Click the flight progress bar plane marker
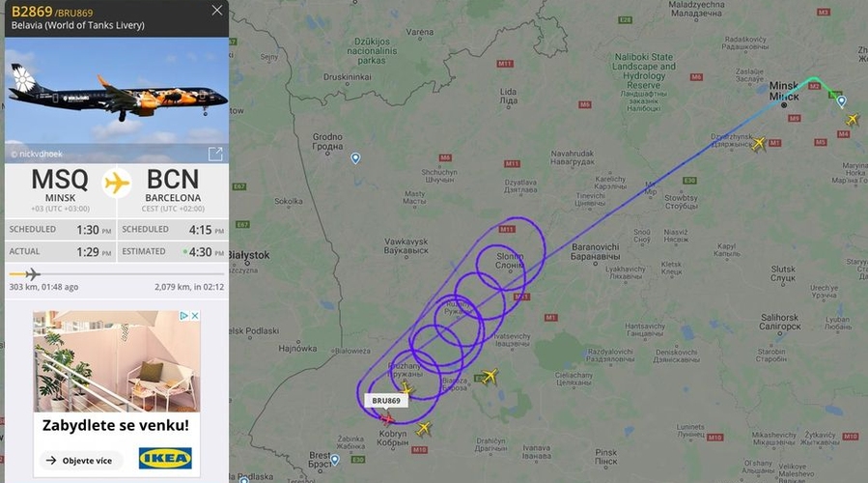This screenshot has width=868, height=483. click(32, 273)
